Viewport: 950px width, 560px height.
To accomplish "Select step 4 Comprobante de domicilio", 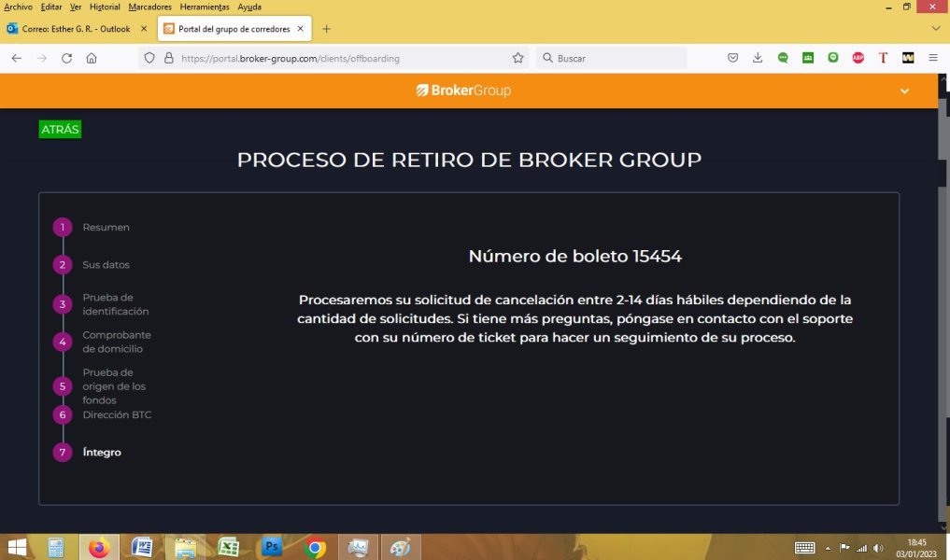I will (103, 342).
